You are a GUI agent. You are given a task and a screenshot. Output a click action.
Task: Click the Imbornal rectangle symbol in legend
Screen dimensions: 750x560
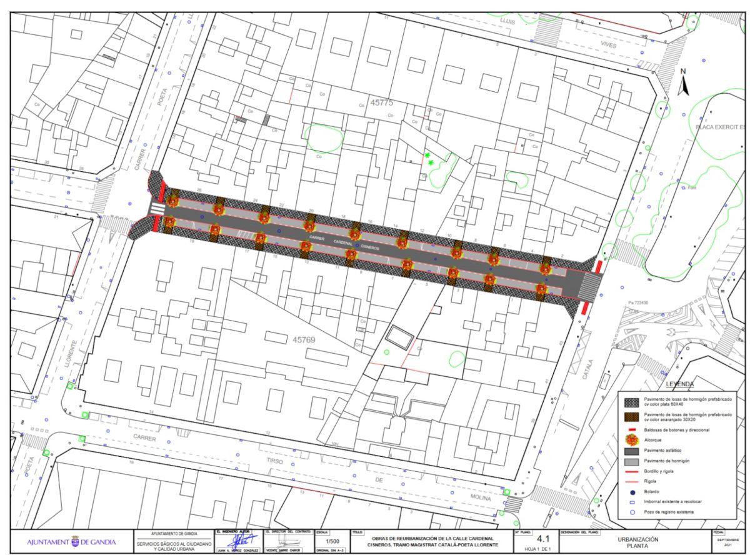[633, 502]
